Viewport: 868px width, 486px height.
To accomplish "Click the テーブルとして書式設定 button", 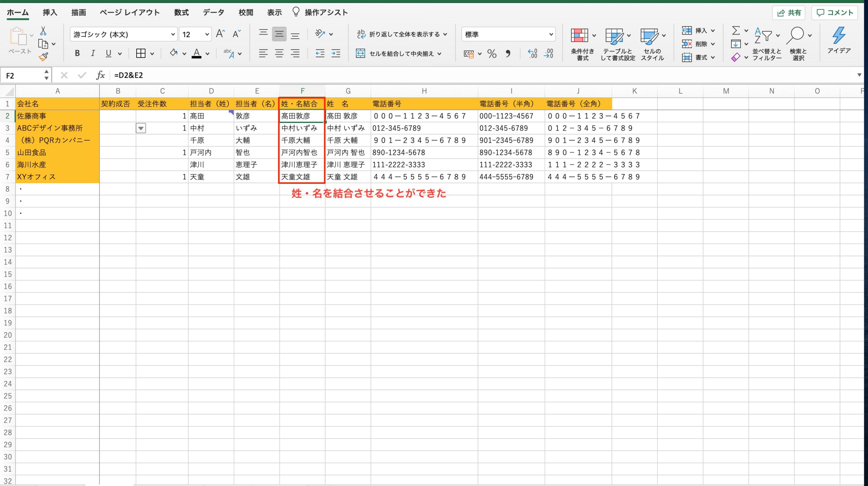I will (618, 44).
